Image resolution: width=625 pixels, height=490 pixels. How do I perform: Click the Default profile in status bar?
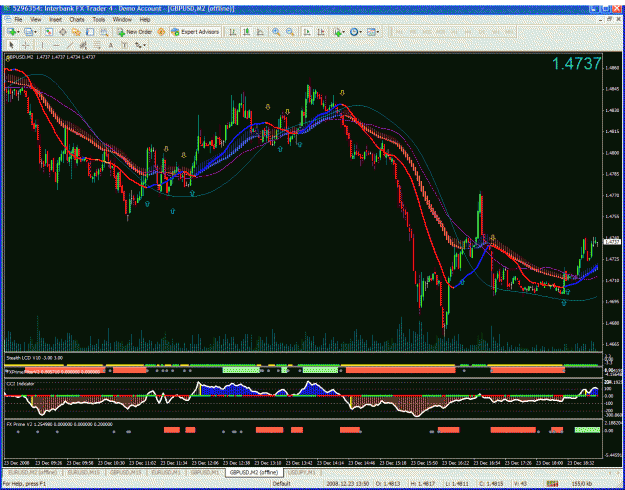(x=282, y=484)
